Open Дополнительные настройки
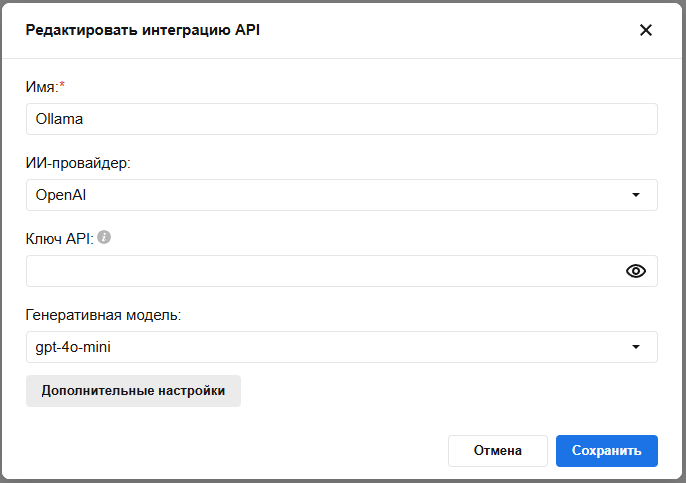The width and height of the screenshot is (686, 483). 133,391
